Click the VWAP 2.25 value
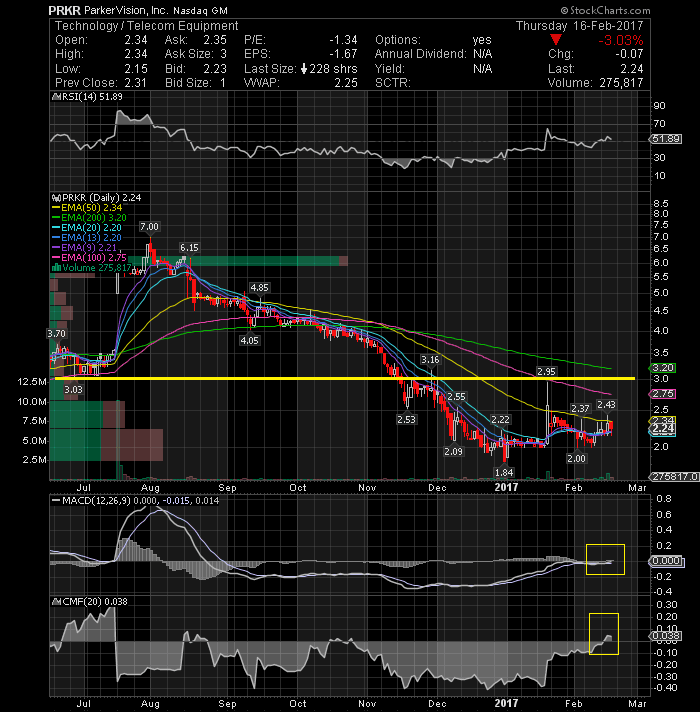This screenshot has height=712, width=700. point(346,83)
